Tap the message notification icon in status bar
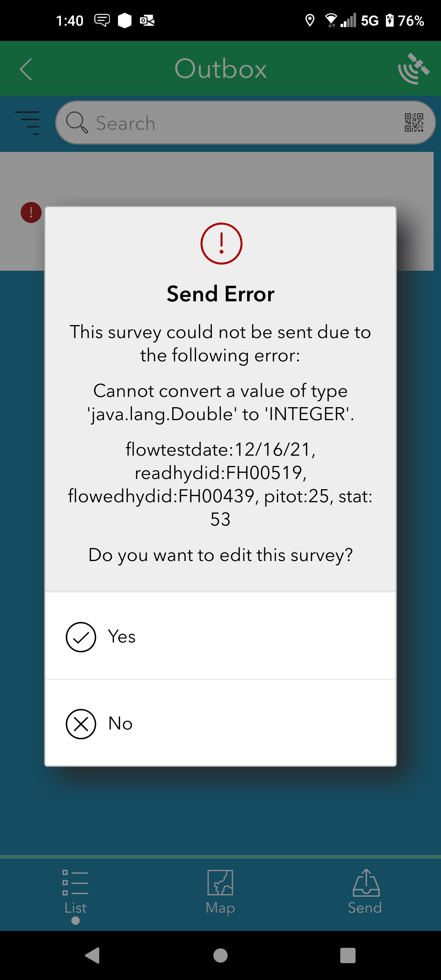This screenshot has width=441, height=980. tap(102, 20)
